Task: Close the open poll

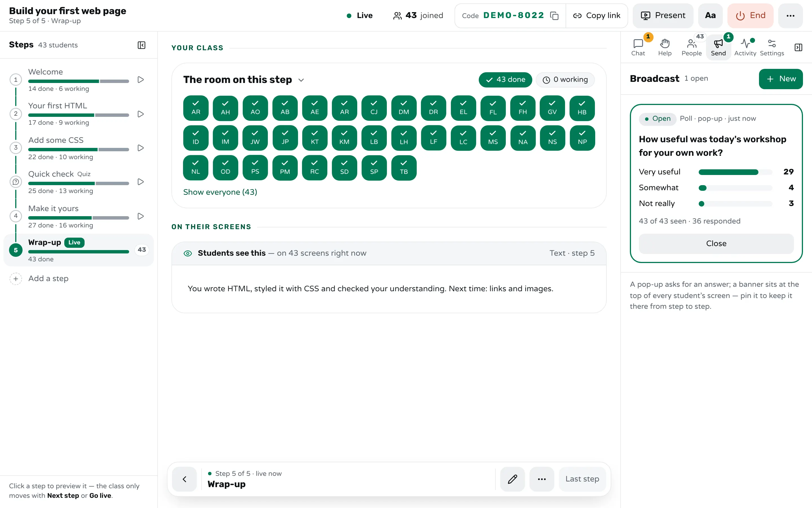Action: point(716,244)
